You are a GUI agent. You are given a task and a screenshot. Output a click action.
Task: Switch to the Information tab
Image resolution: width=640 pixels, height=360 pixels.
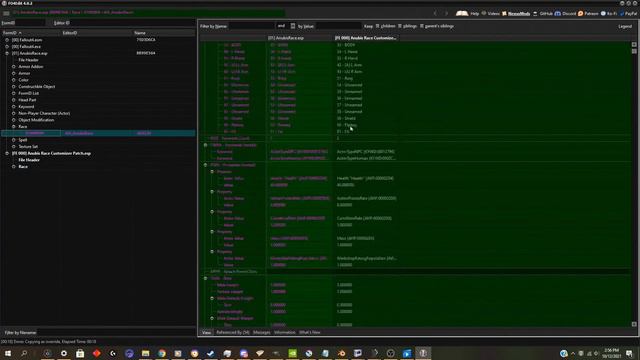click(285, 332)
